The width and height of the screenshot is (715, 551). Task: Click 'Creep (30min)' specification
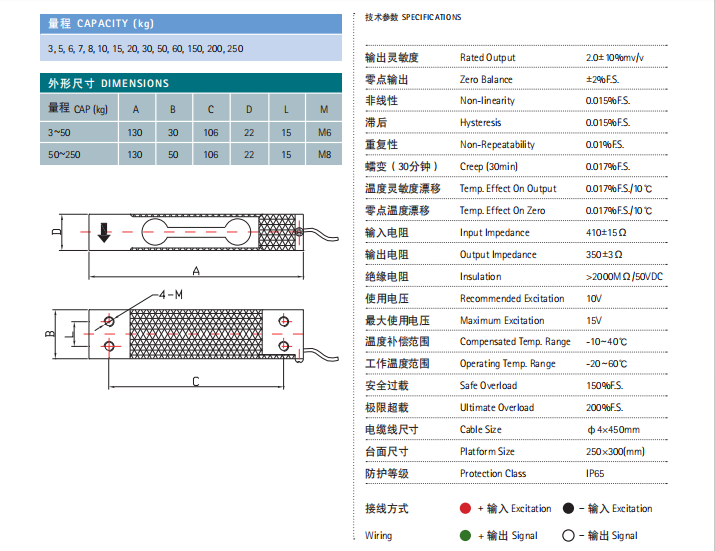pyautogui.click(x=488, y=166)
